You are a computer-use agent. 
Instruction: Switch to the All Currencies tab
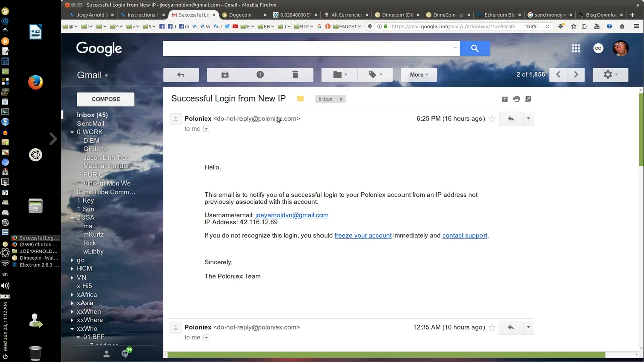(346, 15)
